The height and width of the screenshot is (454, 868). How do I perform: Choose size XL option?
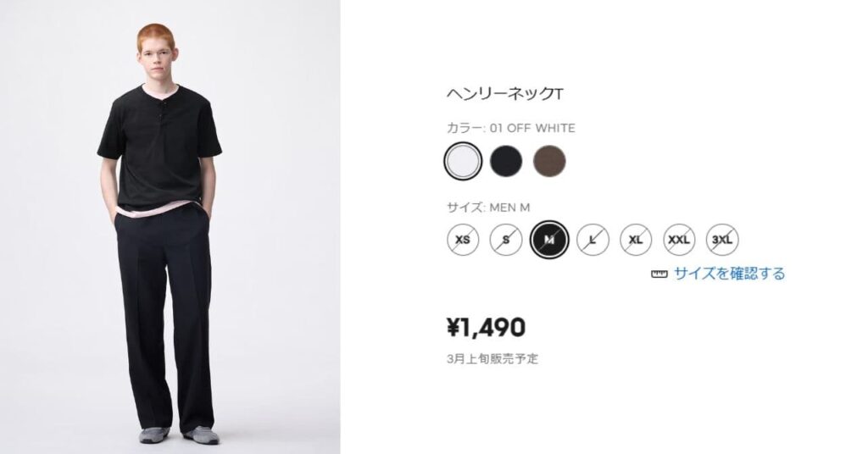[x=636, y=240]
